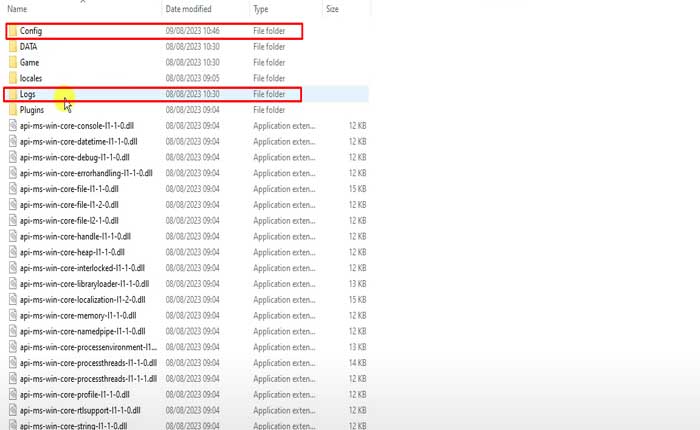Select api-ms-win-core-datetime-l1-1-0.dll file icon
700x430 pixels.
click(x=11, y=142)
